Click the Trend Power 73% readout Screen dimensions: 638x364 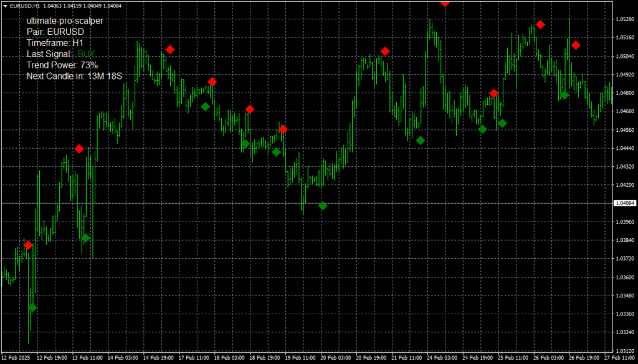tap(62, 65)
